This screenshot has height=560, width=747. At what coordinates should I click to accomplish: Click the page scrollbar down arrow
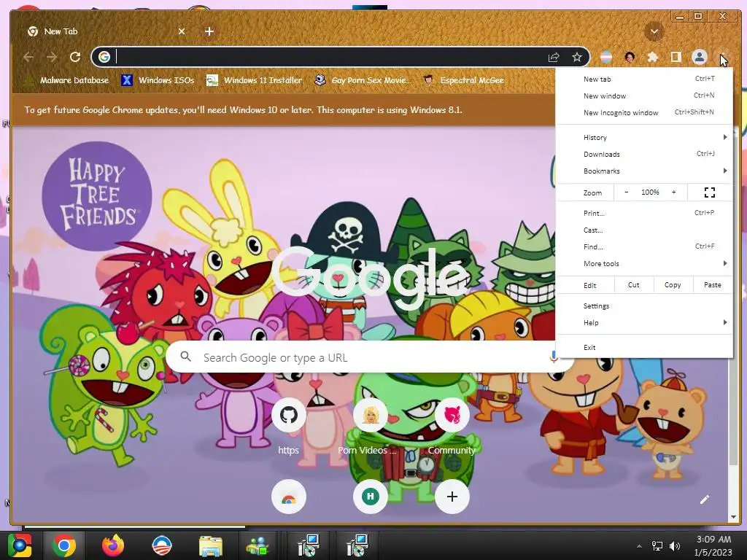(x=732, y=517)
